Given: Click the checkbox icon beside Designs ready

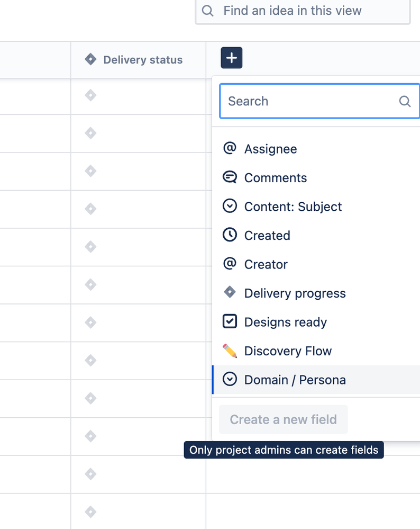Looking at the screenshot, I should click(x=230, y=322).
